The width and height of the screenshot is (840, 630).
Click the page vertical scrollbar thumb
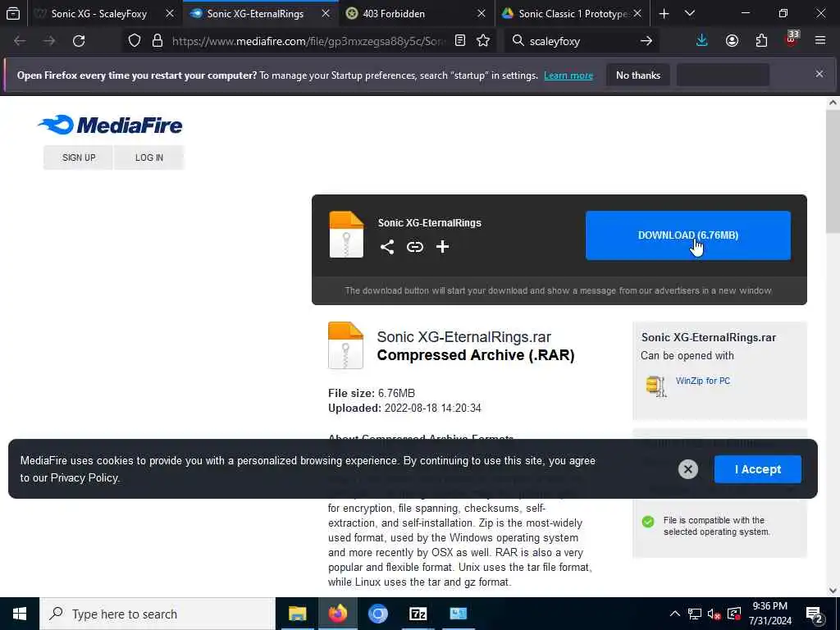pos(833,171)
